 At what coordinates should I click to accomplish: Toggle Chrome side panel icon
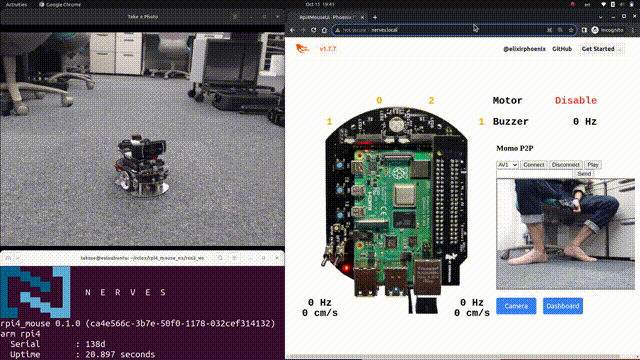584,30
